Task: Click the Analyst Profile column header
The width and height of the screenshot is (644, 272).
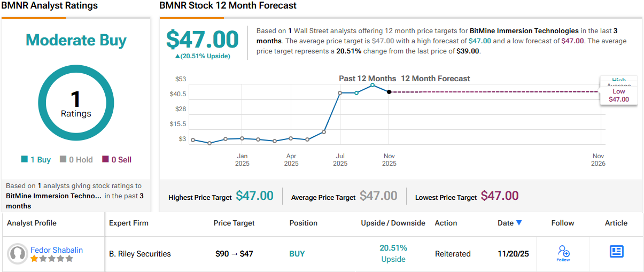Action: click(x=32, y=223)
